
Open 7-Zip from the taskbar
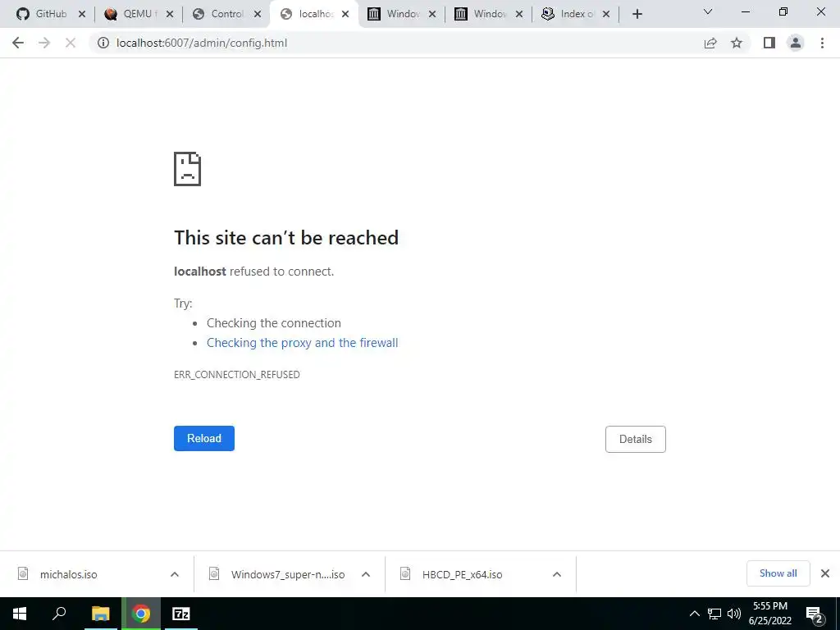tap(181, 614)
